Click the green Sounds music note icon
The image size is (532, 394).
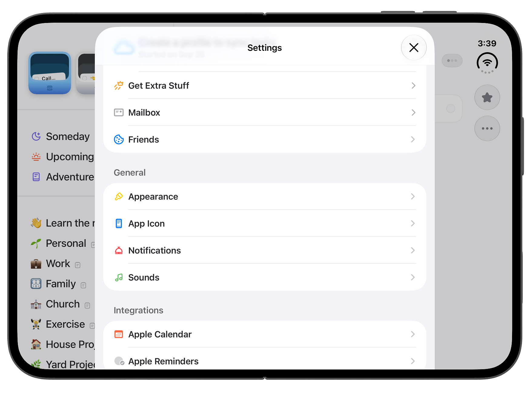119,277
